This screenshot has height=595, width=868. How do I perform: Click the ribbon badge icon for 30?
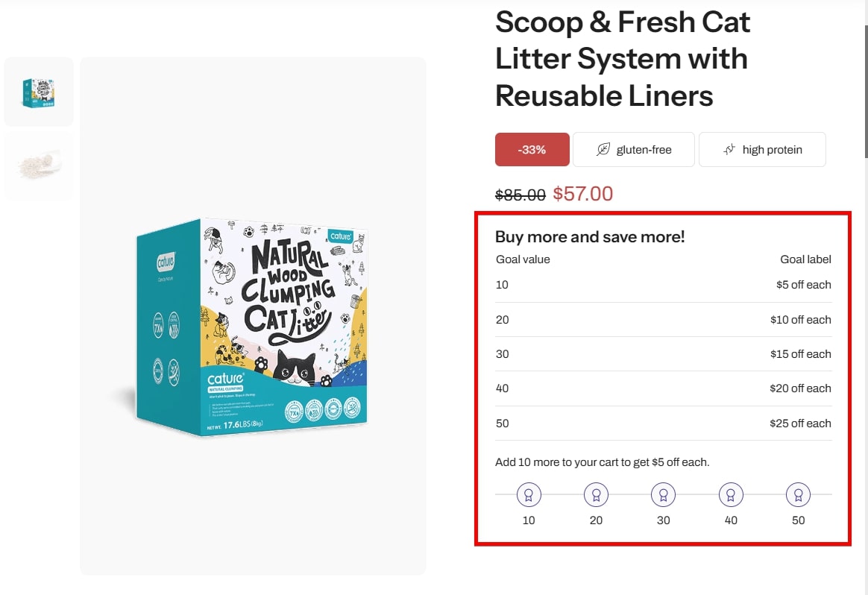pyautogui.click(x=663, y=495)
